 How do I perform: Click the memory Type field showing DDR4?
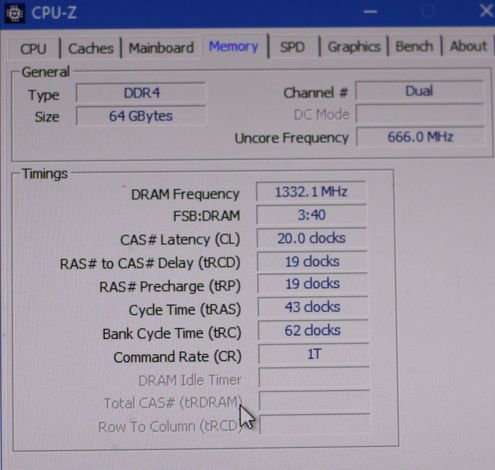[x=141, y=93]
